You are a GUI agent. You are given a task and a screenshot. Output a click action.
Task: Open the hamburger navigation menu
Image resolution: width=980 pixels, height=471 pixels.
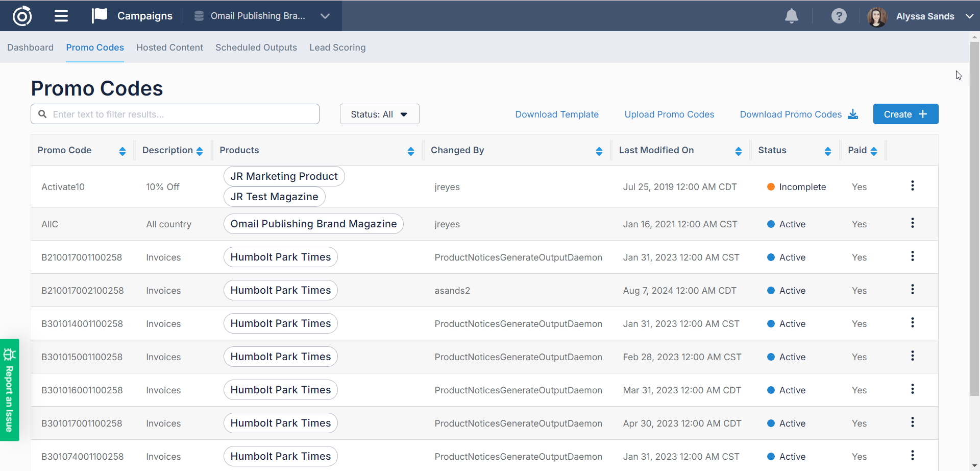click(61, 16)
